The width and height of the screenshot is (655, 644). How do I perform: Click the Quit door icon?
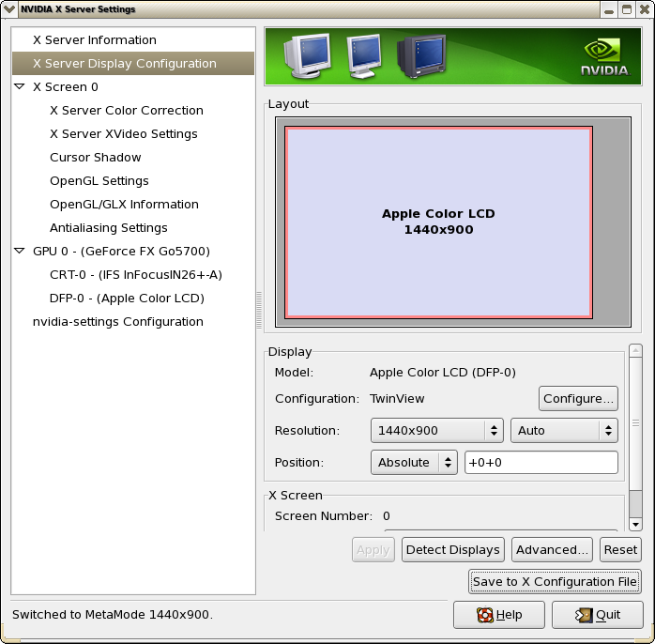pyautogui.click(x=582, y=616)
